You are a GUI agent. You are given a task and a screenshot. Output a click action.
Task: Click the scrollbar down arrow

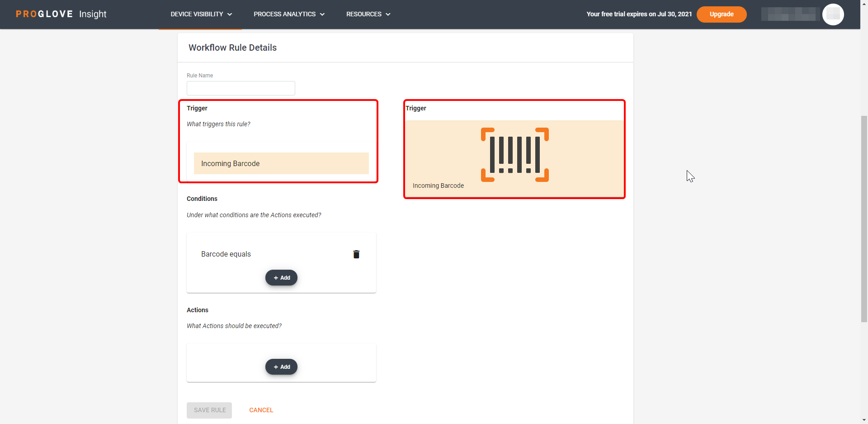864,420
